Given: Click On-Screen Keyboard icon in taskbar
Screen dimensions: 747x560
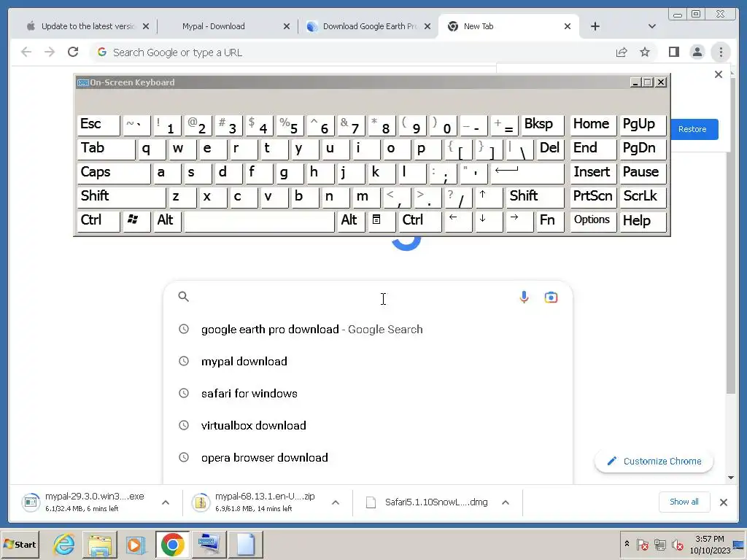Looking at the screenshot, I should (209, 544).
